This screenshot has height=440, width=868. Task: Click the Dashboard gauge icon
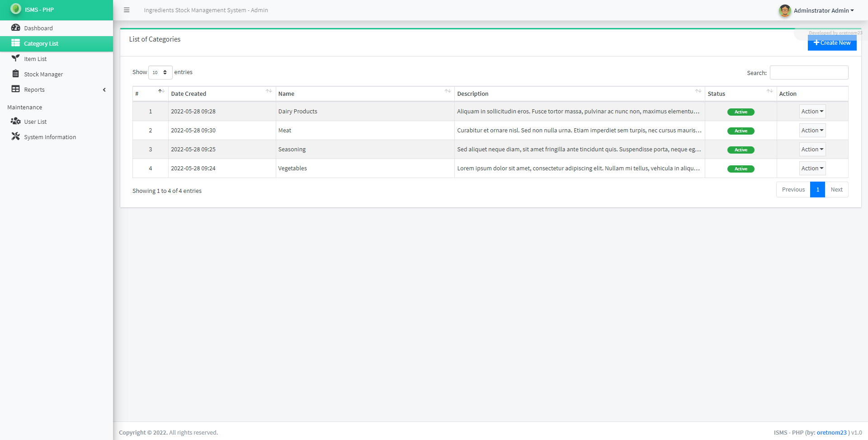[x=16, y=28]
